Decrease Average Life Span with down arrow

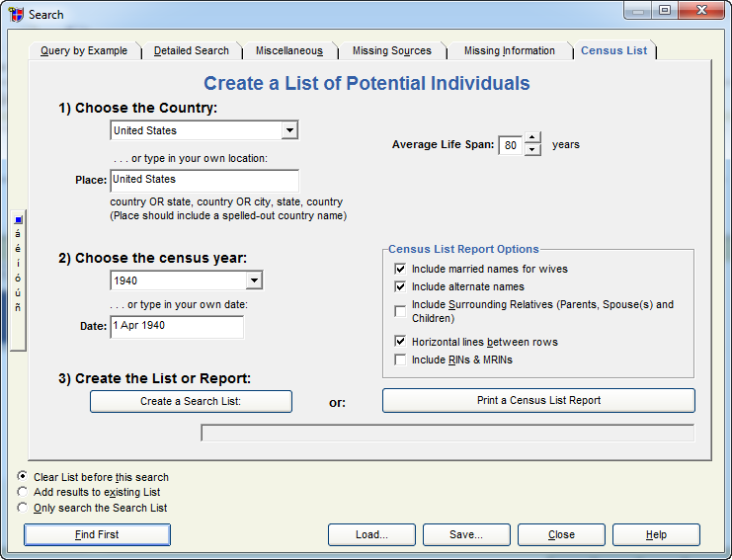532,150
